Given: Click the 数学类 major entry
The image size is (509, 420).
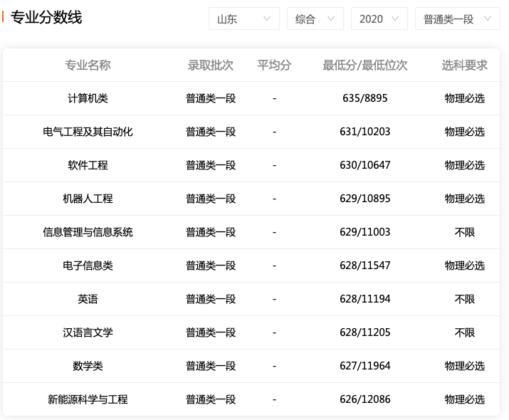Looking at the screenshot, I should pyautogui.click(x=88, y=366).
